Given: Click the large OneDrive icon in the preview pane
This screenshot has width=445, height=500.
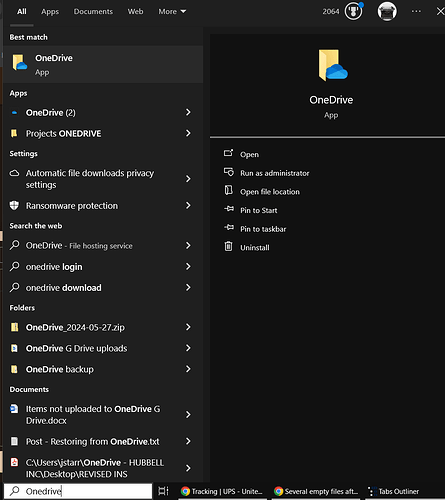Looking at the screenshot, I should 332,65.
